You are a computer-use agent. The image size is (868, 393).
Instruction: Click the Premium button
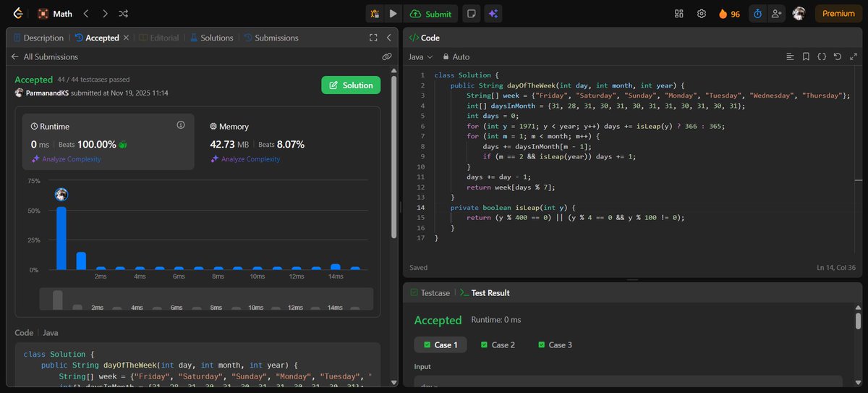tap(838, 13)
